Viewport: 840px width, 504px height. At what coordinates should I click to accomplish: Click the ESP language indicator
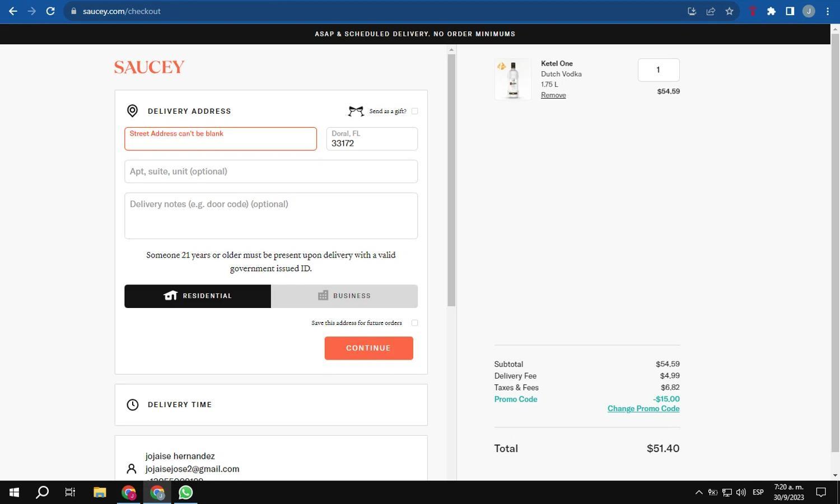pyautogui.click(x=758, y=492)
